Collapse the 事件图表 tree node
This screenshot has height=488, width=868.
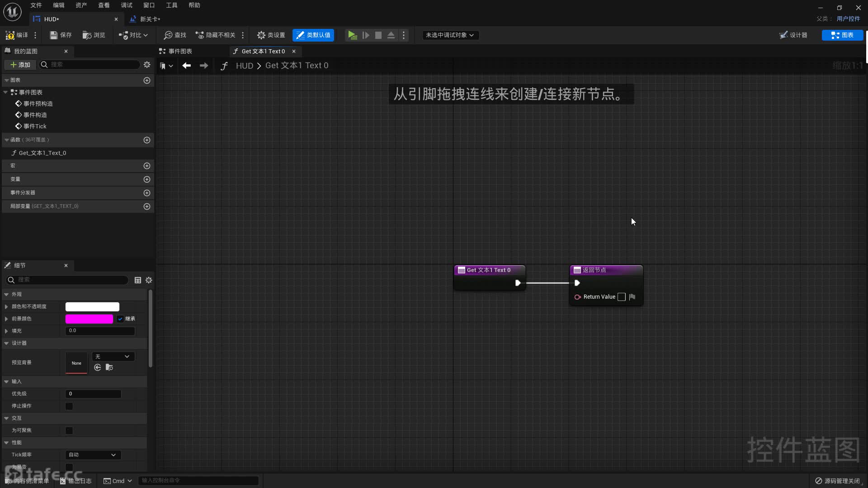5,92
